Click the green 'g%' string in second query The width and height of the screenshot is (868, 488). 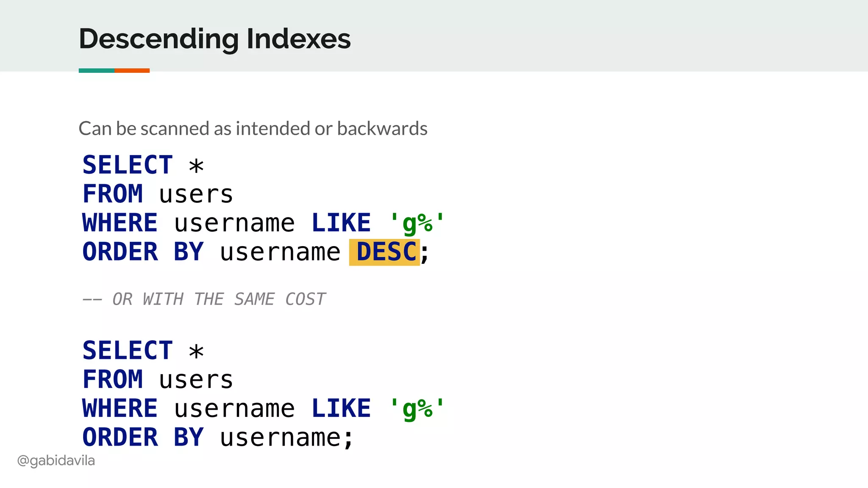tap(417, 408)
